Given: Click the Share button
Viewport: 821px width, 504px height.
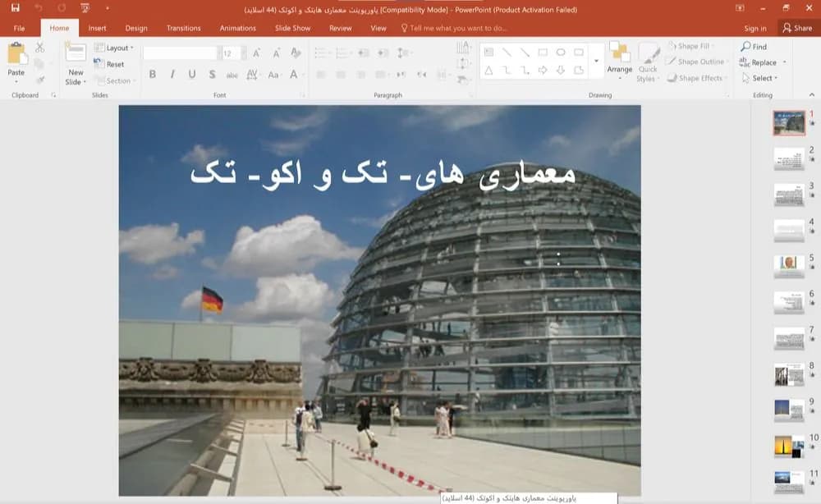Looking at the screenshot, I should 797,28.
